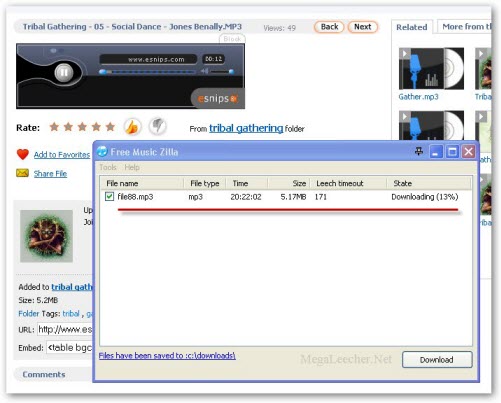Click the pin icon in Free Music Zilla
This screenshot has width=501, height=403.
coord(419,152)
